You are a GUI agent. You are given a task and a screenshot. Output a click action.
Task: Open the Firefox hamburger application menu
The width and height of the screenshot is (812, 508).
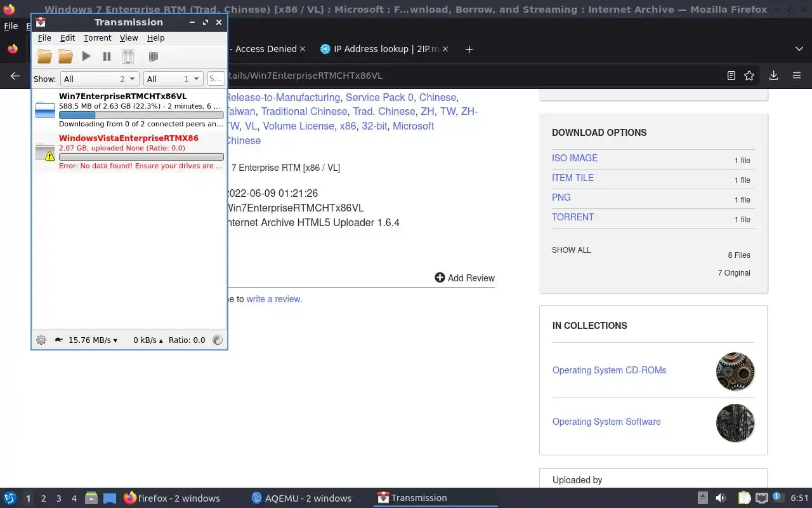point(797,76)
